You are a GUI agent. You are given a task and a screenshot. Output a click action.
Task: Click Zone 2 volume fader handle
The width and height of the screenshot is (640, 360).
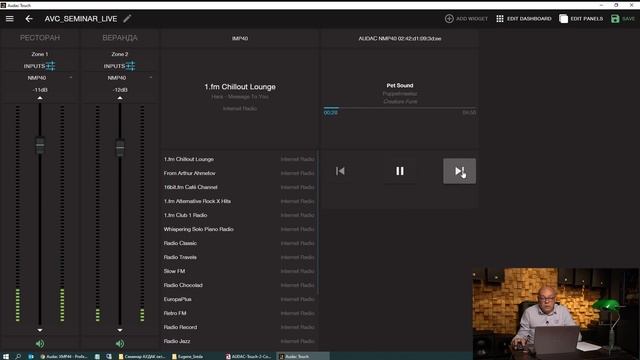click(x=120, y=148)
